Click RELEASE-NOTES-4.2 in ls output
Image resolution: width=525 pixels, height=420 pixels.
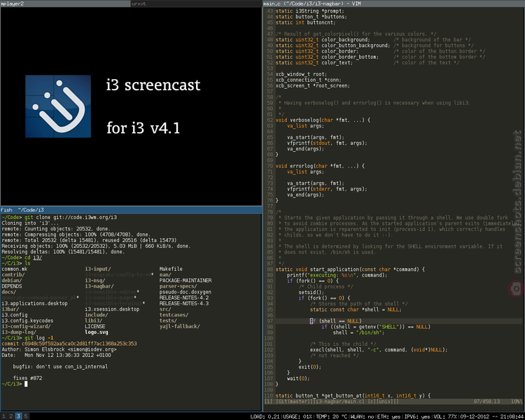[184, 297]
